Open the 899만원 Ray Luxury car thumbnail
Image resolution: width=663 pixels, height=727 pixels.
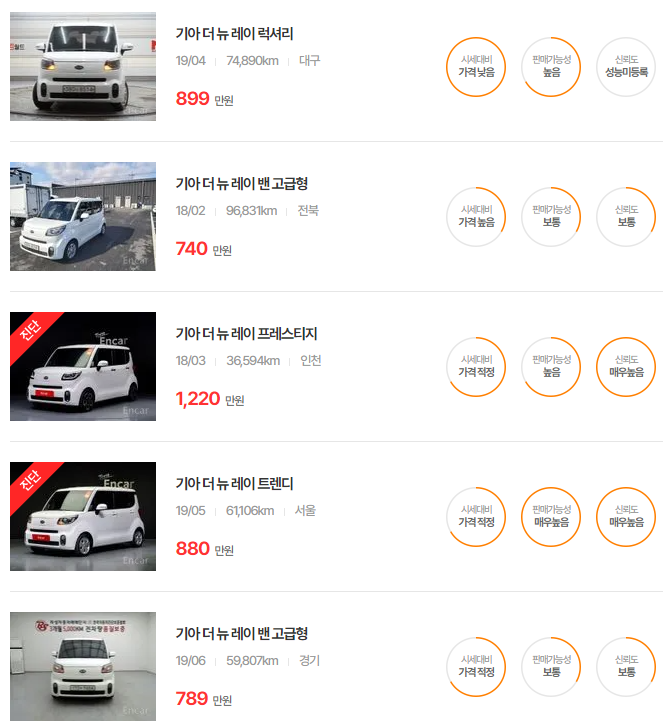click(83, 66)
